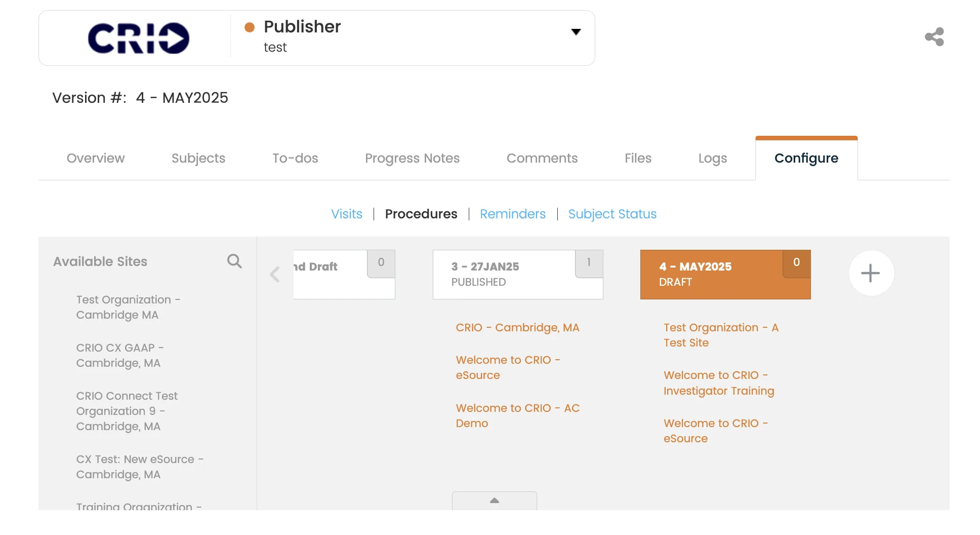Select version 3 - 27JAN25 PUBLISHED card

point(518,274)
